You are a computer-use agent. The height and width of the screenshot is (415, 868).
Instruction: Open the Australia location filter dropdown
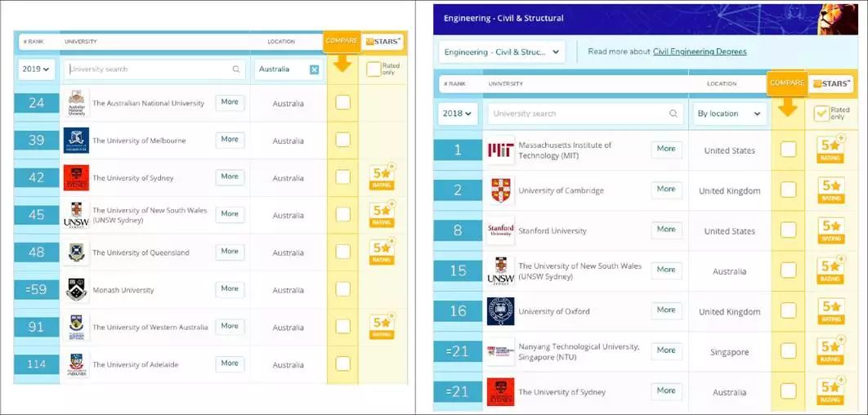(289, 69)
